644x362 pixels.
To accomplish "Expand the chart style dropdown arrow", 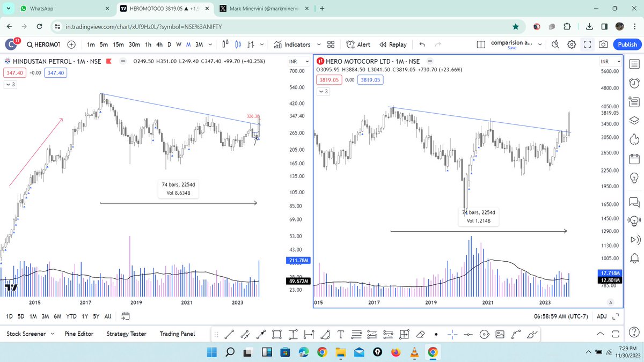I will [261, 45].
